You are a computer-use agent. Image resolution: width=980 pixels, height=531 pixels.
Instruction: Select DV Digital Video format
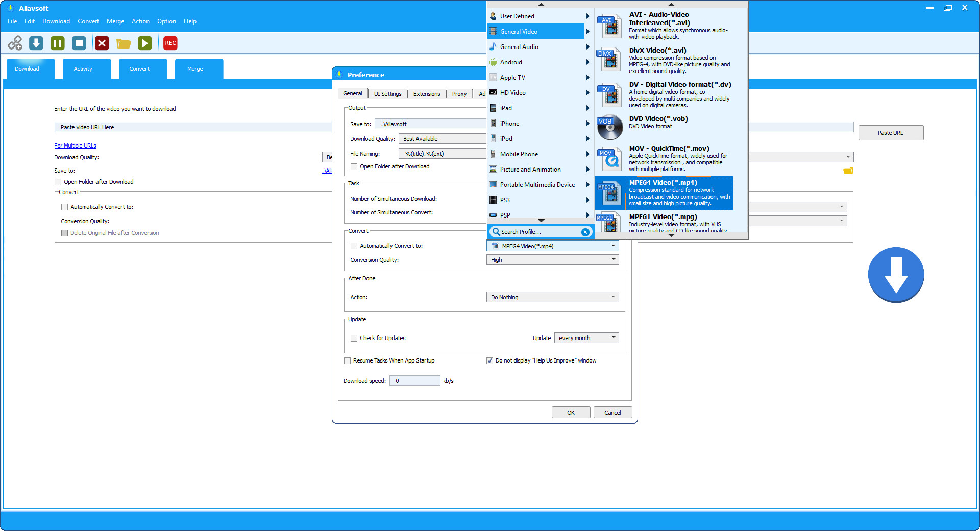coord(665,94)
